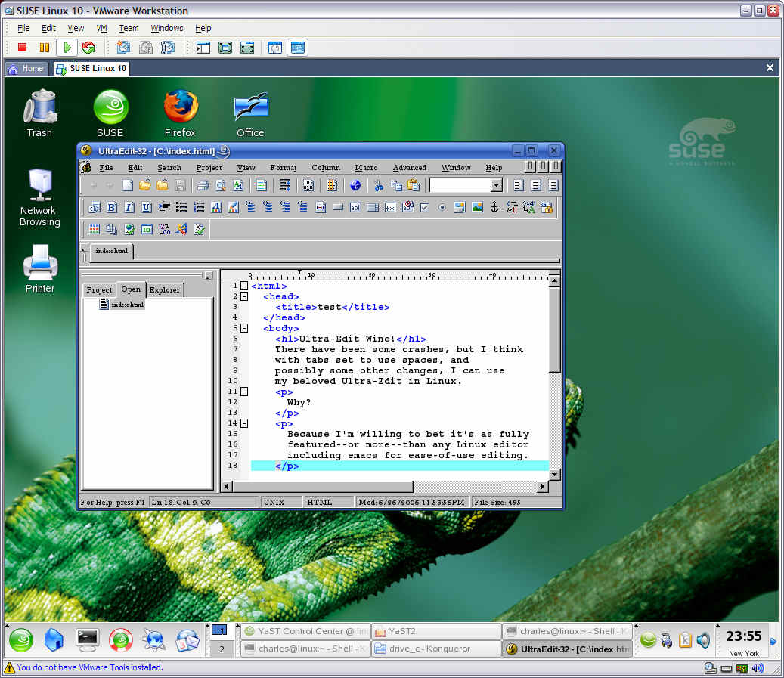Click vertical scrollbar down arrow in editor
Screen dimensions: 784x678
[554, 473]
